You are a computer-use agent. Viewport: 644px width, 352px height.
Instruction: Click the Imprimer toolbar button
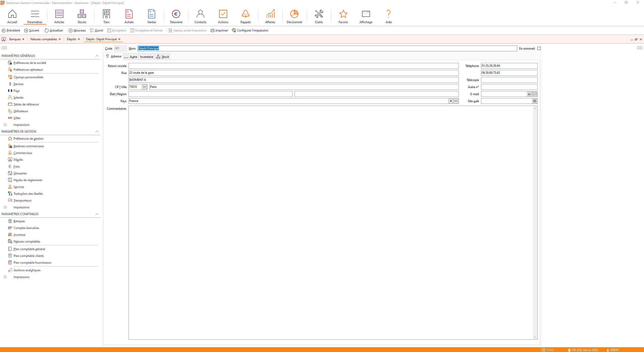click(x=219, y=30)
